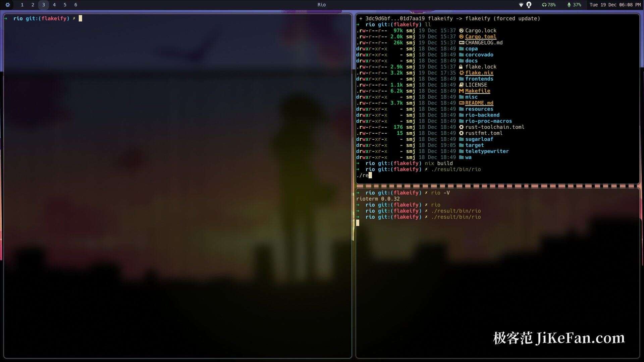Click the "18 Dec 19:05" date of target
Image resolution: width=644 pixels, height=362 pixels.
pos(437,145)
